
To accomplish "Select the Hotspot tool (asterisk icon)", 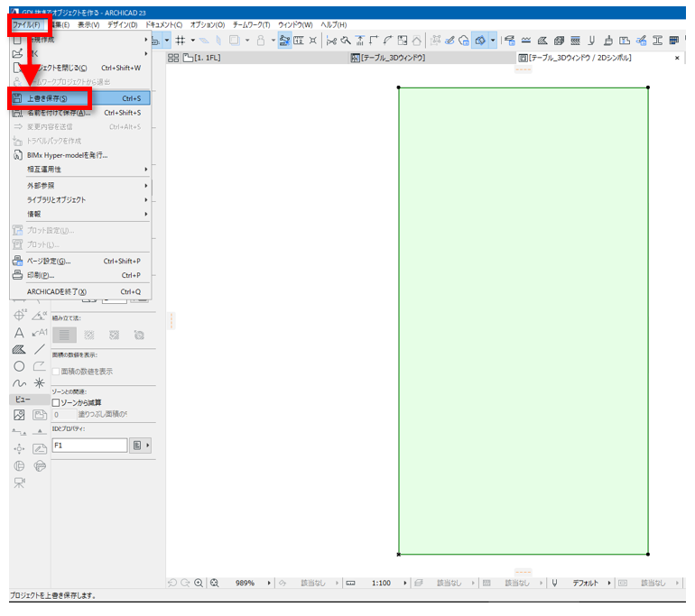I will pos(40,383).
